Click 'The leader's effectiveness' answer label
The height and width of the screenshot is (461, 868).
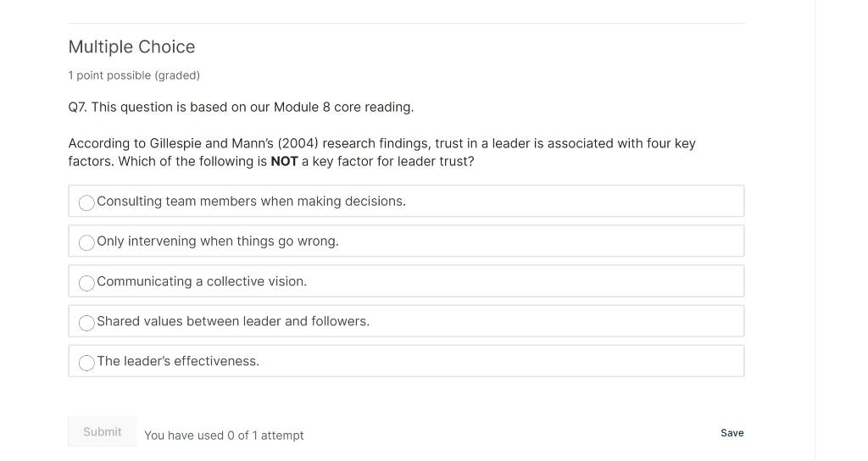[x=178, y=361]
